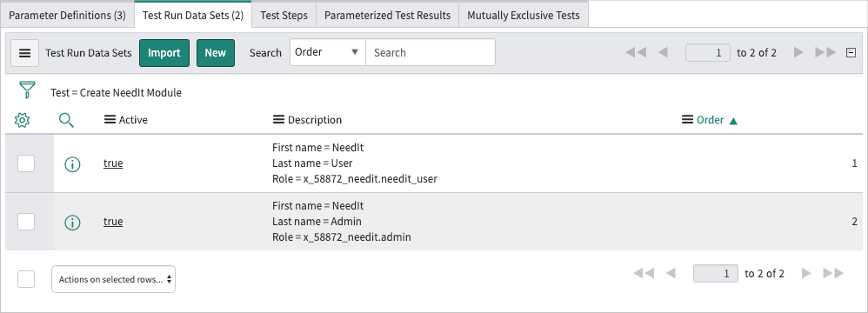
Task: Click the Last name = Admin text
Action: (317, 222)
